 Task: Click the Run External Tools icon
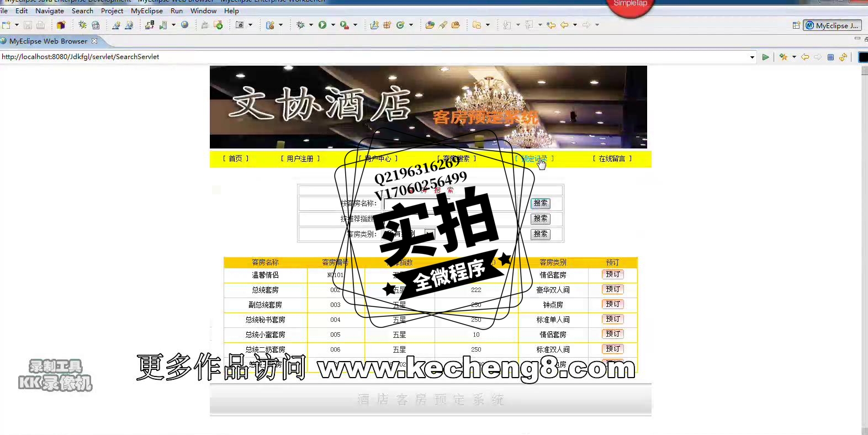pos(345,25)
